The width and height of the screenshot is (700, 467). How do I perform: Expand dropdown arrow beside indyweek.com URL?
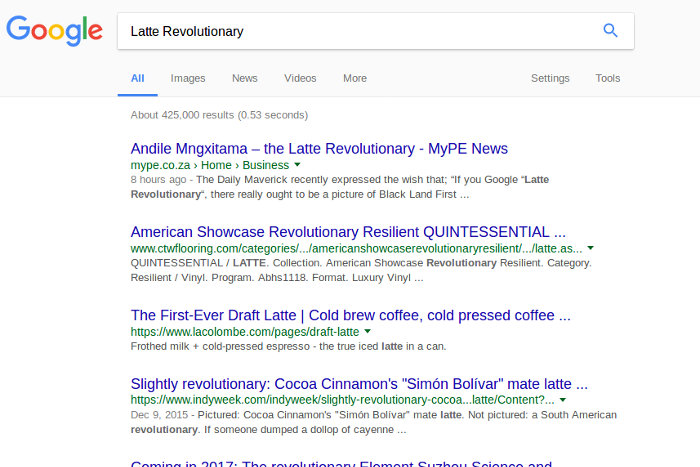tap(563, 400)
